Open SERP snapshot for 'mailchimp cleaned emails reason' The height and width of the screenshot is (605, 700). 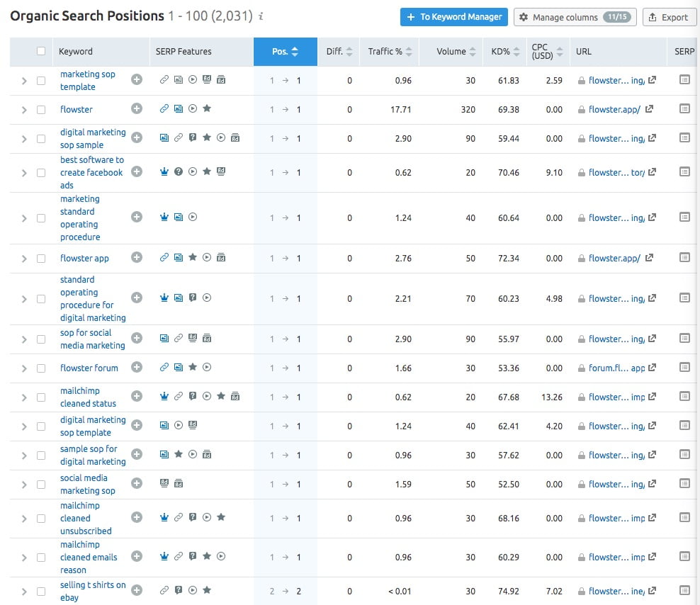coord(684,556)
